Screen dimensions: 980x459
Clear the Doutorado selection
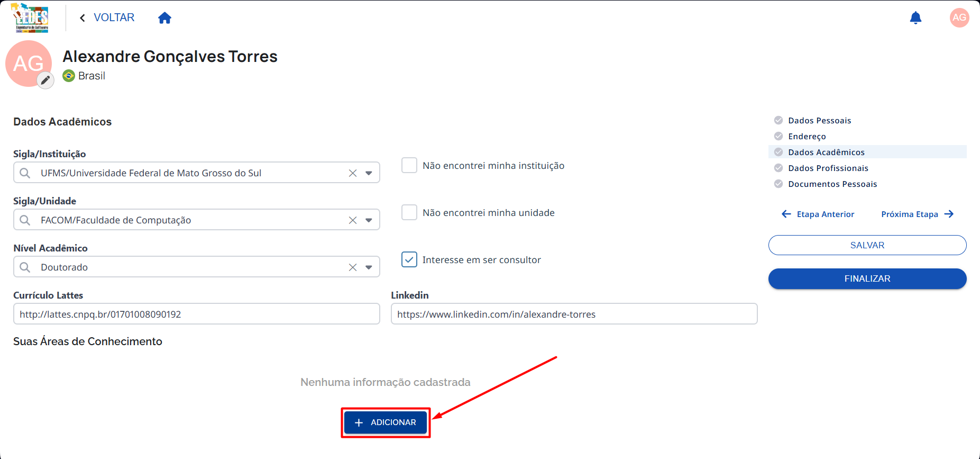[x=353, y=267]
